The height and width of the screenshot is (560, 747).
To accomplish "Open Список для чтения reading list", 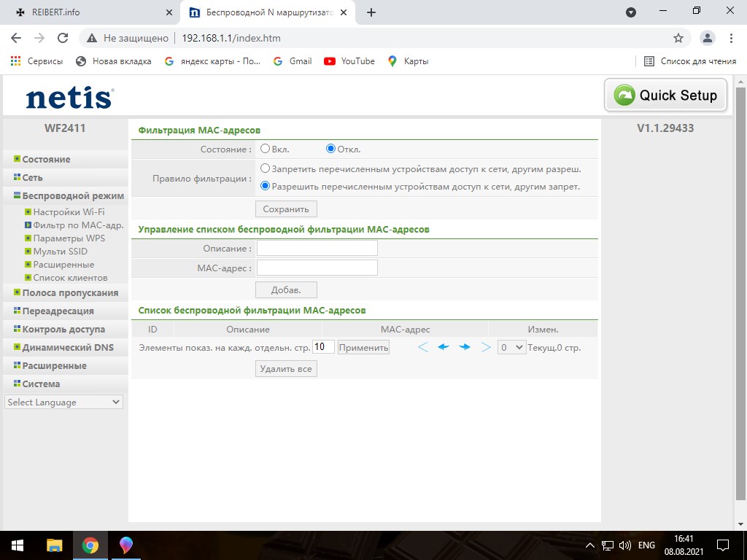I will pos(690,61).
